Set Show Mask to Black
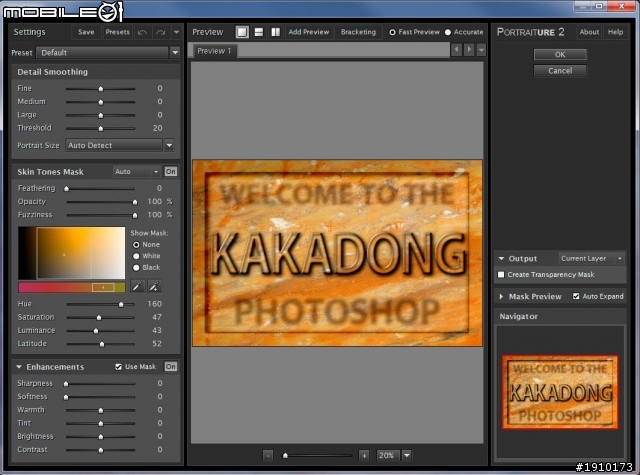This screenshot has width=640, height=475. click(136, 268)
